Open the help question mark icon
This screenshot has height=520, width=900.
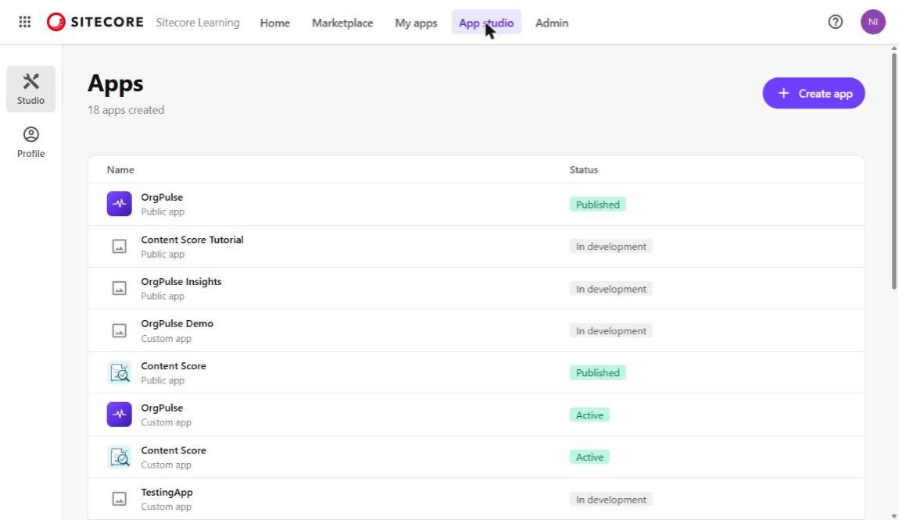(835, 22)
